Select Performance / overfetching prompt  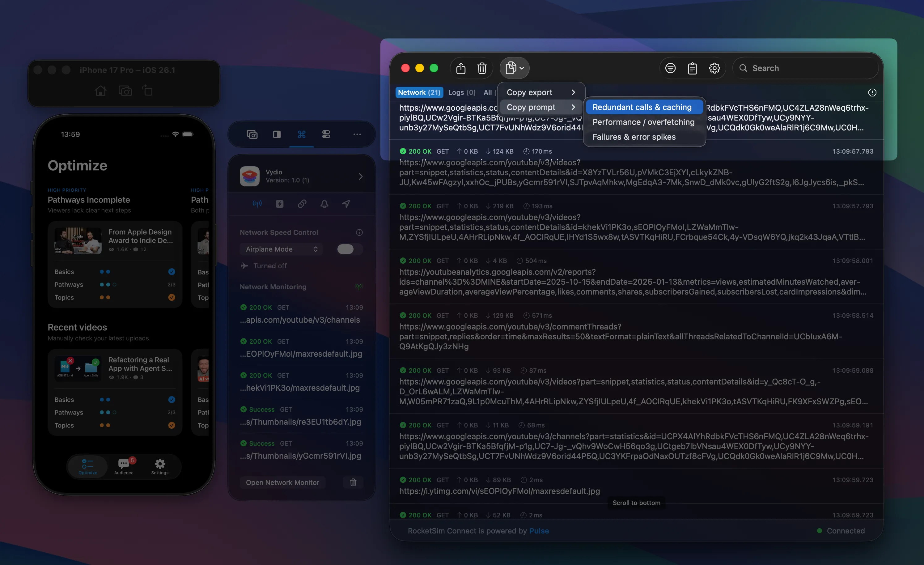tap(644, 122)
